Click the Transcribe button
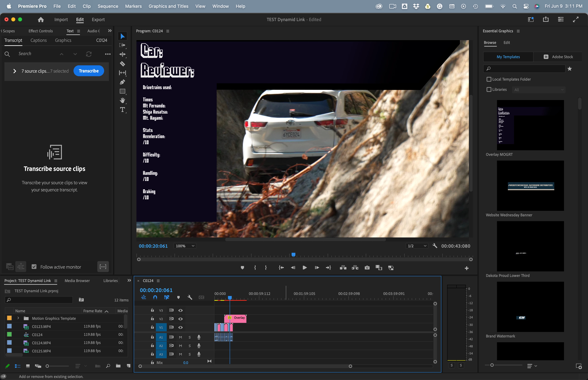Screen dimensions: 588x380 pyautogui.click(x=89, y=71)
